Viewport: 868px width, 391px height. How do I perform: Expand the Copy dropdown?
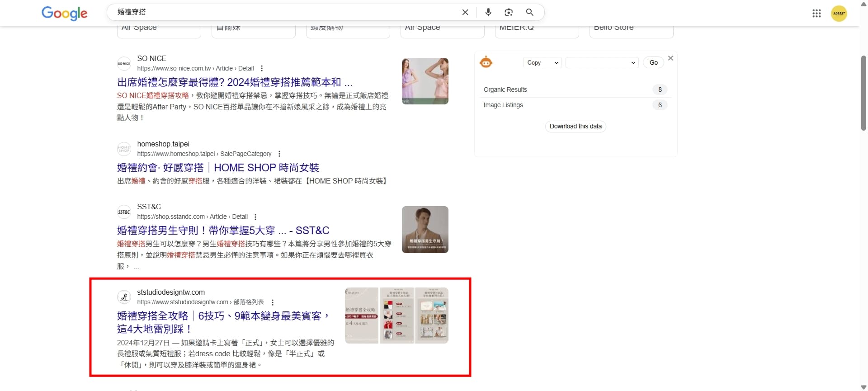542,63
